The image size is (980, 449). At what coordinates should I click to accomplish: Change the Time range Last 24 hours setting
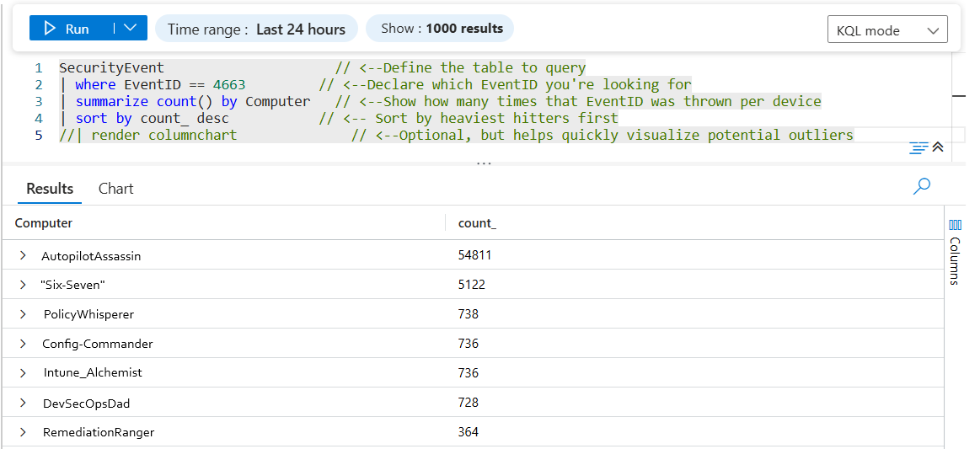tap(256, 29)
